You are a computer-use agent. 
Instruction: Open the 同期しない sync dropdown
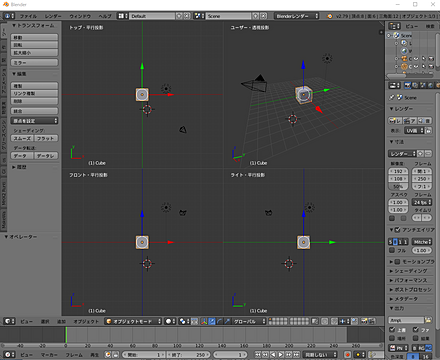pyautogui.click(x=320, y=355)
